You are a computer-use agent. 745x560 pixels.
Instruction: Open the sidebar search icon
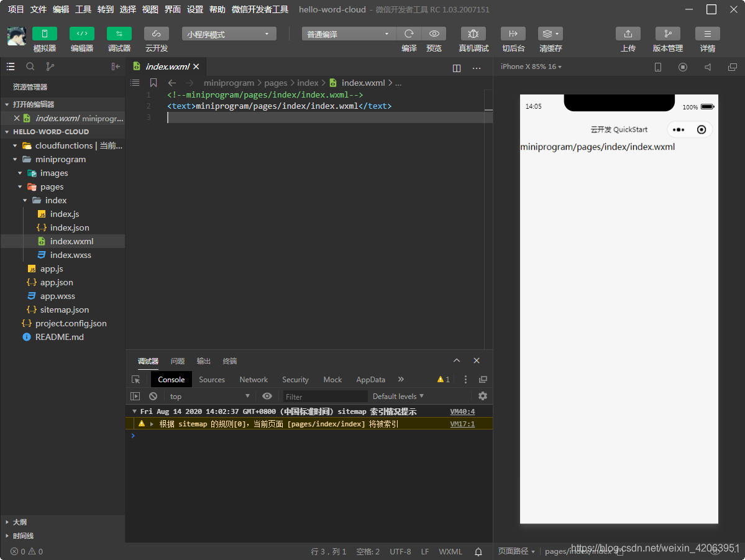click(30, 67)
